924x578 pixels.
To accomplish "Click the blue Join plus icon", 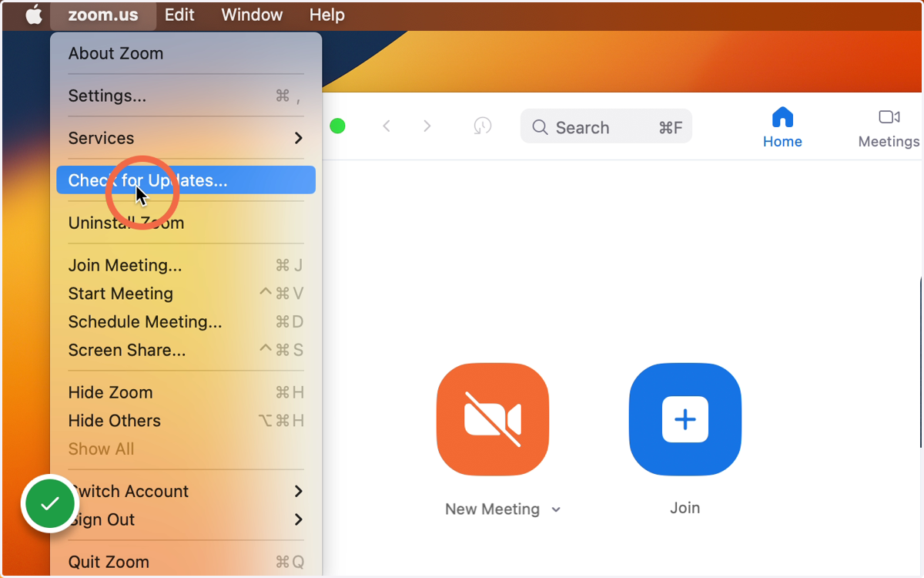I will [685, 420].
